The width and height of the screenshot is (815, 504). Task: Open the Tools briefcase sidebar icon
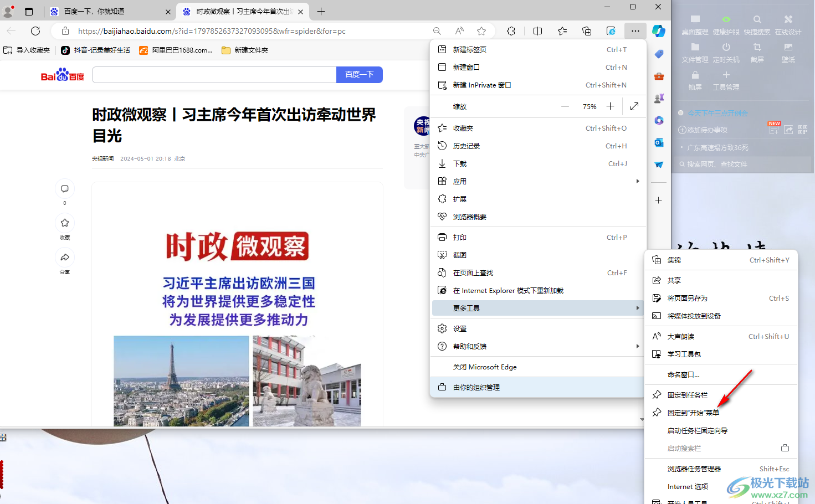click(x=659, y=76)
